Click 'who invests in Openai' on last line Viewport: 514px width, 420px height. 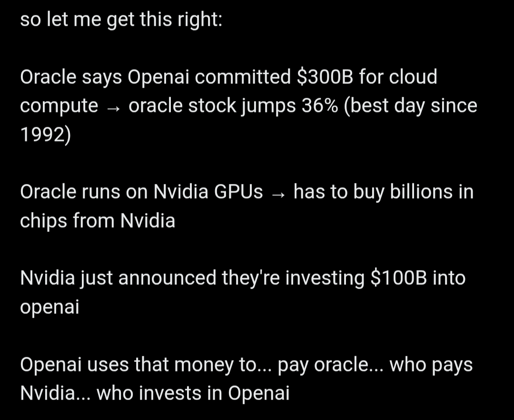click(x=193, y=393)
